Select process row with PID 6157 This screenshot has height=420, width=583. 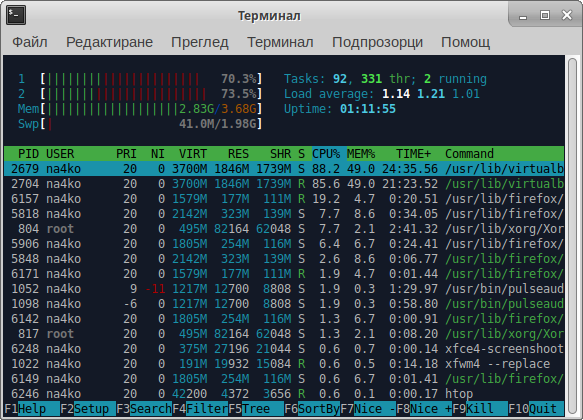[x=284, y=199]
